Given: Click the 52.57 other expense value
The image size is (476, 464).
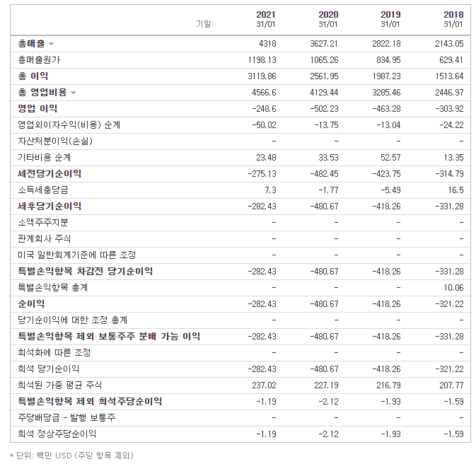Looking at the screenshot, I should (390, 157).
